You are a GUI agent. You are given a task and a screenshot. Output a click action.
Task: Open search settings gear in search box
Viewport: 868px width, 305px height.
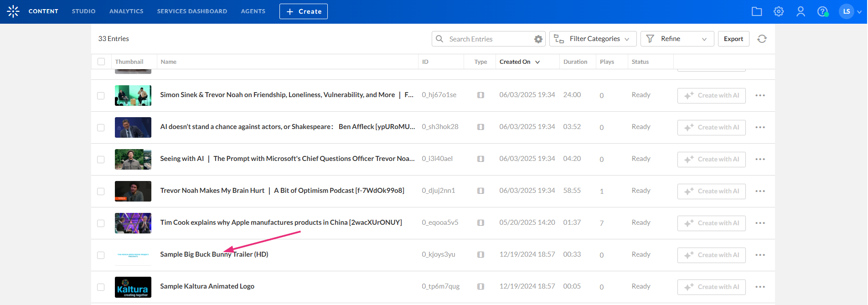(x=538, y=39)
